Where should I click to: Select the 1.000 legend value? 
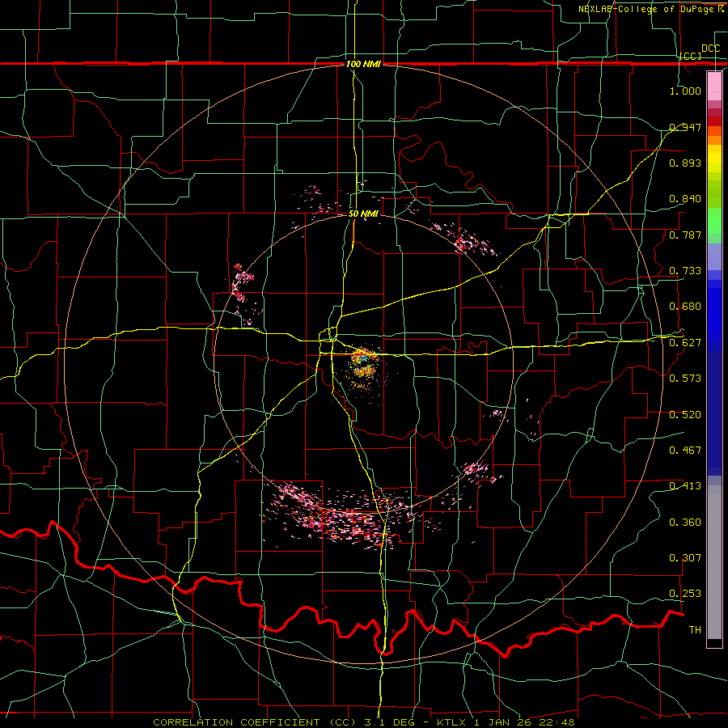pyautogui.click(x=685, y=91)
